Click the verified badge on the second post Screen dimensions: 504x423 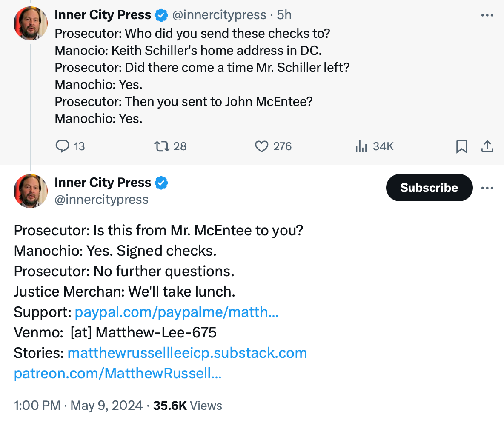click(x=162, y=182)
